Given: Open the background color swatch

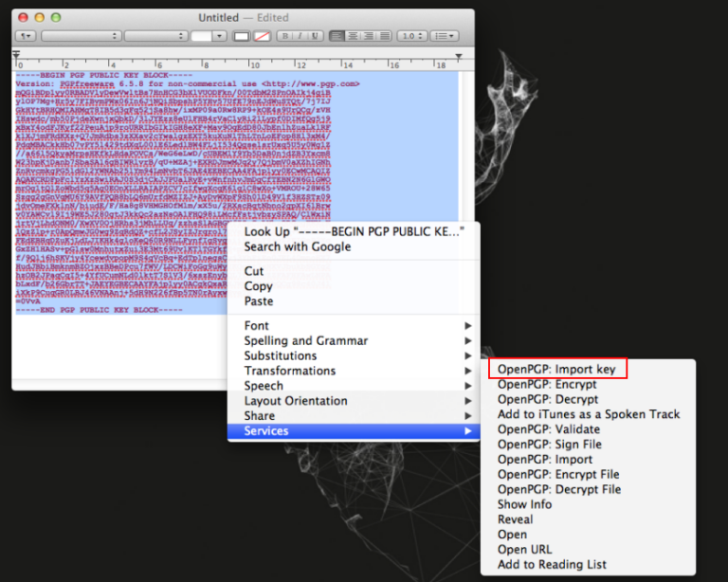Looking at the screenshot, I should 263,36.
